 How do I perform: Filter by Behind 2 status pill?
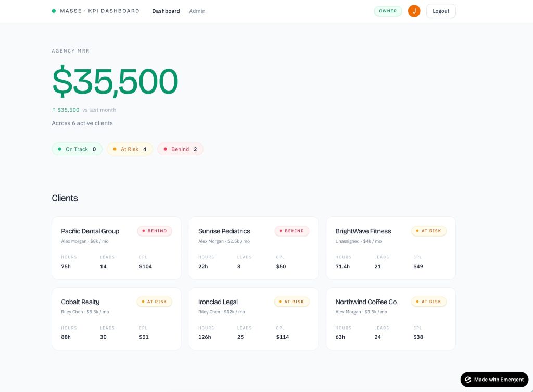pyautogui.click(x=180, y=149)
